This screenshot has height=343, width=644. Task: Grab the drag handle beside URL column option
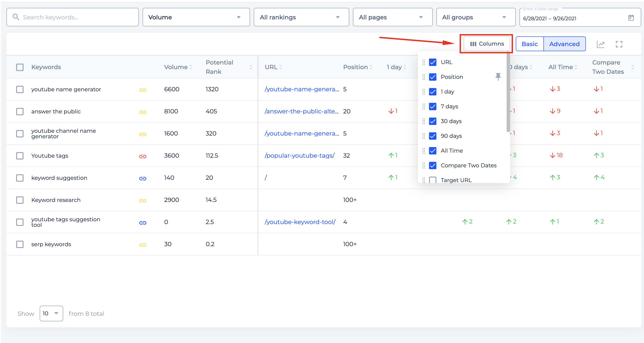point(423,62)
